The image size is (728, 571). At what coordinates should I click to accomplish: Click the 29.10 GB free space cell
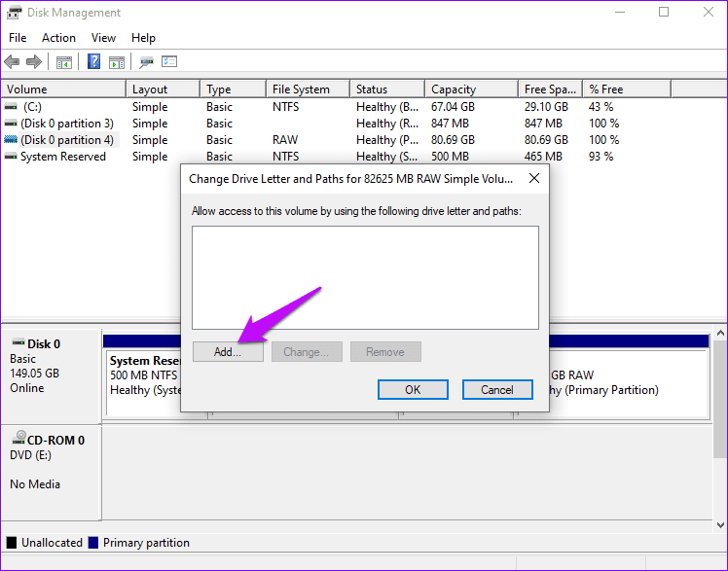546,107
